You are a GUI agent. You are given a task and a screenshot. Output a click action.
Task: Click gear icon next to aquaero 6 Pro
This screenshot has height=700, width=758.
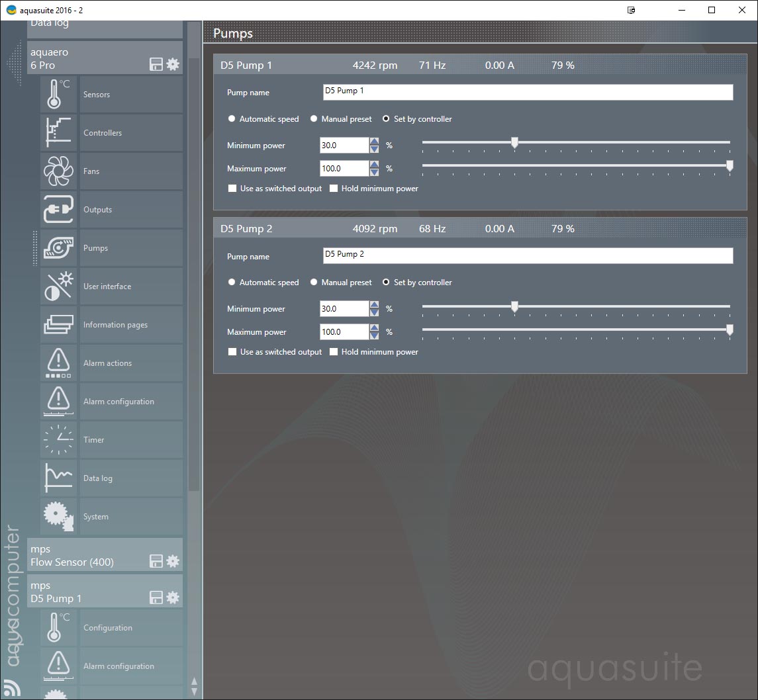coord(173,64)
